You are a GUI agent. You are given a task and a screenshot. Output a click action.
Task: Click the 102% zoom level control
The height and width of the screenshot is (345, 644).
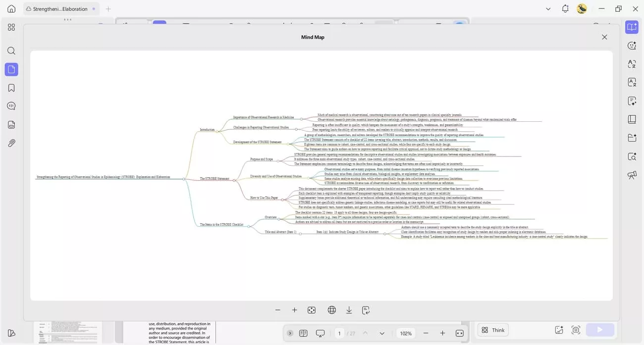pyautogui.click(x=405, y=333)
